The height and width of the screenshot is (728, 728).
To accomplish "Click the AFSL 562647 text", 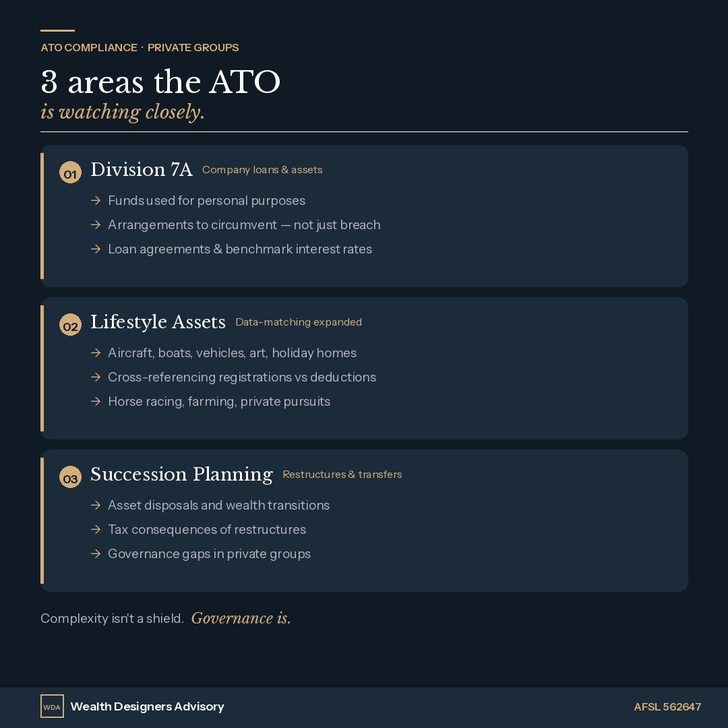I will [x=667, y=706].
